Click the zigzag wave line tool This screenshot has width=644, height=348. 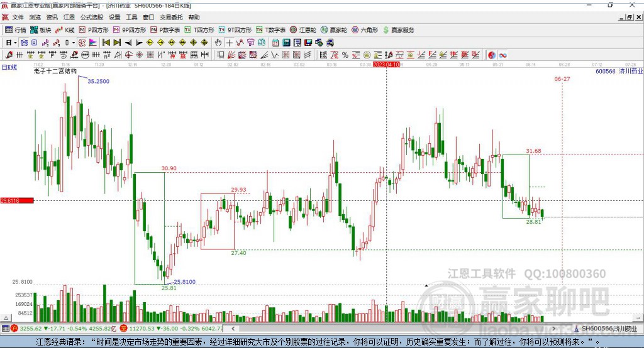(x=274, y=55)
